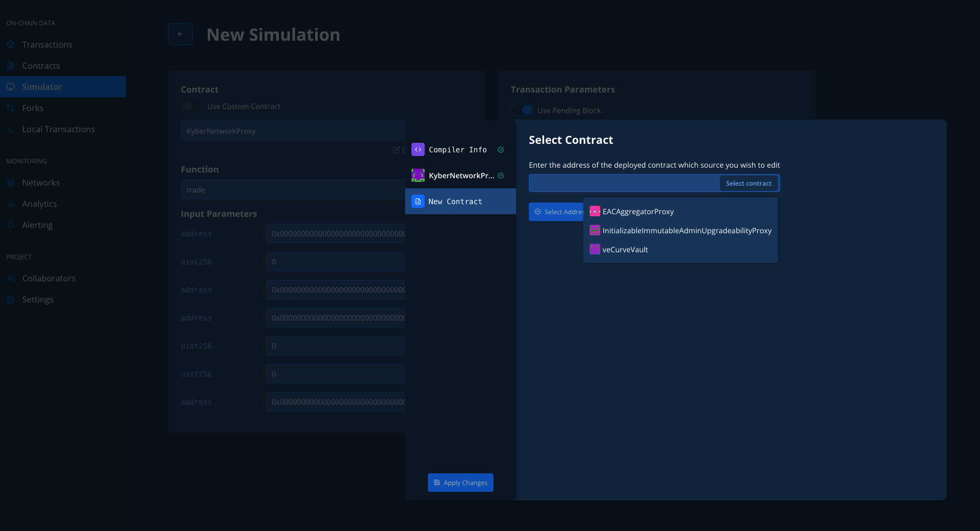Open the Analytics page
Image resolution: width=980 pixels, height=531 pixels.
click(63, 204)
